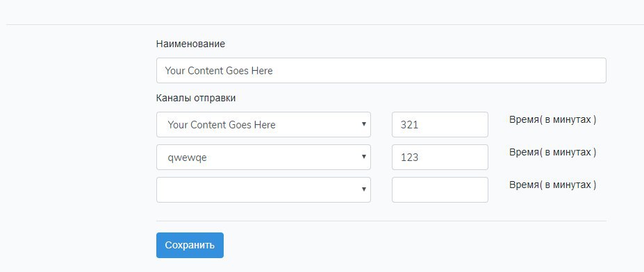This screenshot has height=272, width=644.
Task: Click the arrow icon of the empty channel dropdown
Action: coord(363,189)
